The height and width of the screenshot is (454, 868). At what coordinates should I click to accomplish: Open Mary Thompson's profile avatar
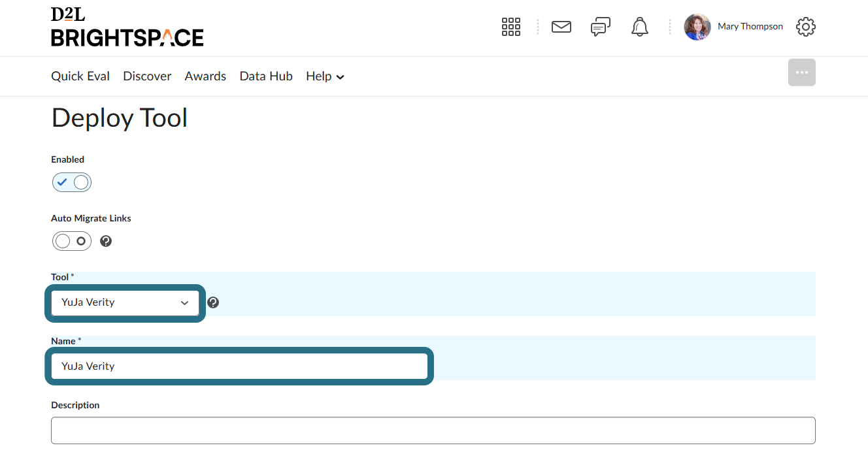(697, 27)
